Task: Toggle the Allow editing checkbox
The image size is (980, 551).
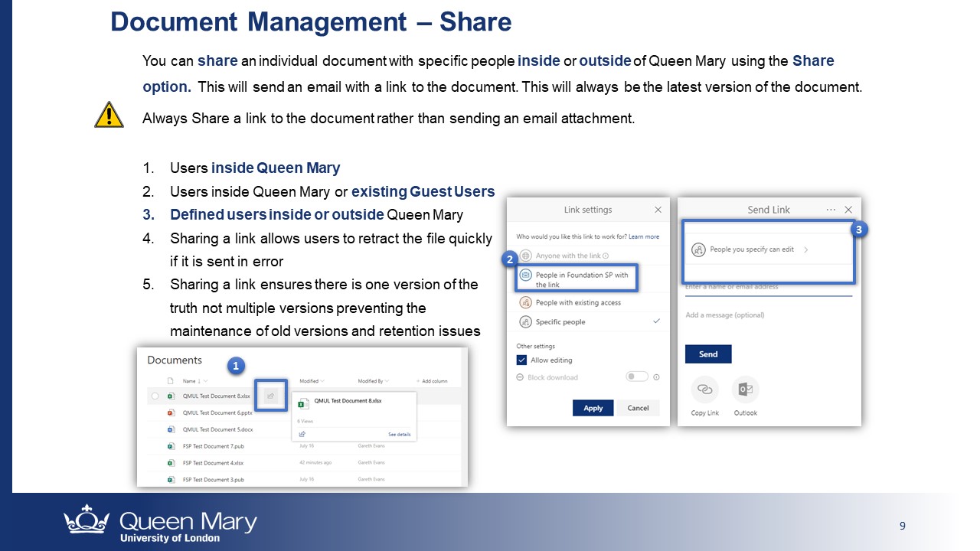Action: click(521, 360)
